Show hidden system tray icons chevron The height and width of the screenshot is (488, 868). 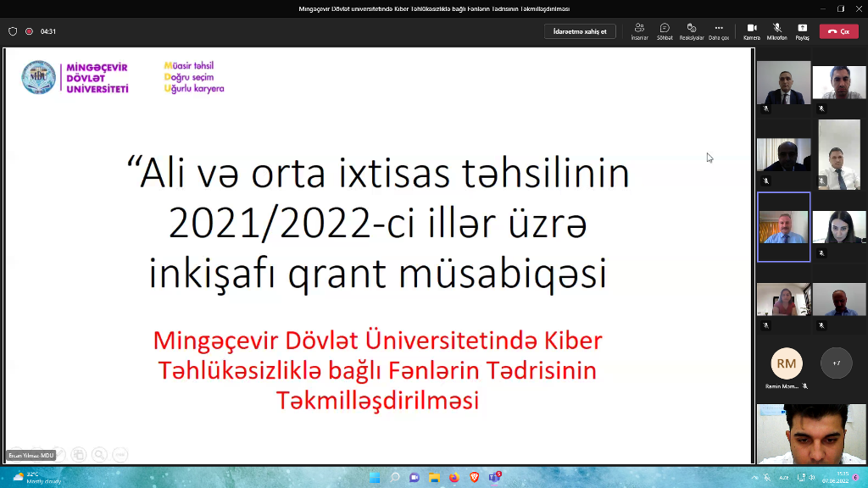754,478
